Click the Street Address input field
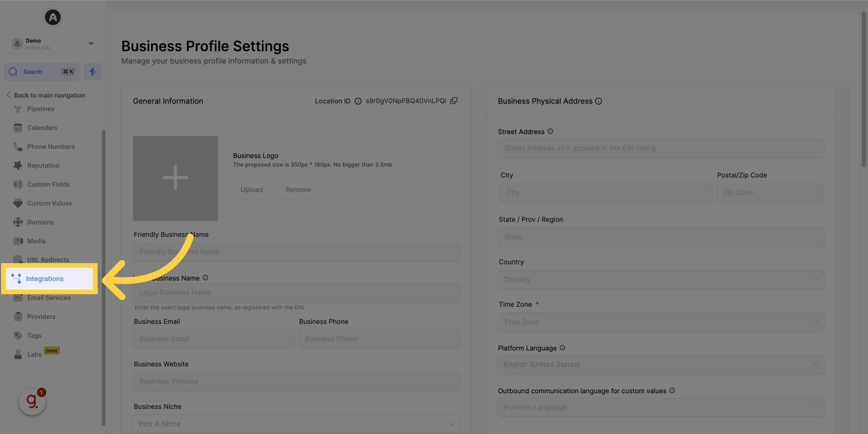 coord(661,148)
